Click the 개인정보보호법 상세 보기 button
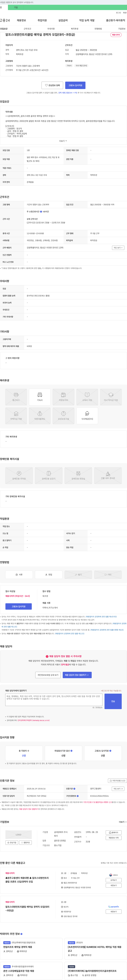The image size is (127, 980). pyautogui.click(x=48, y=675)
